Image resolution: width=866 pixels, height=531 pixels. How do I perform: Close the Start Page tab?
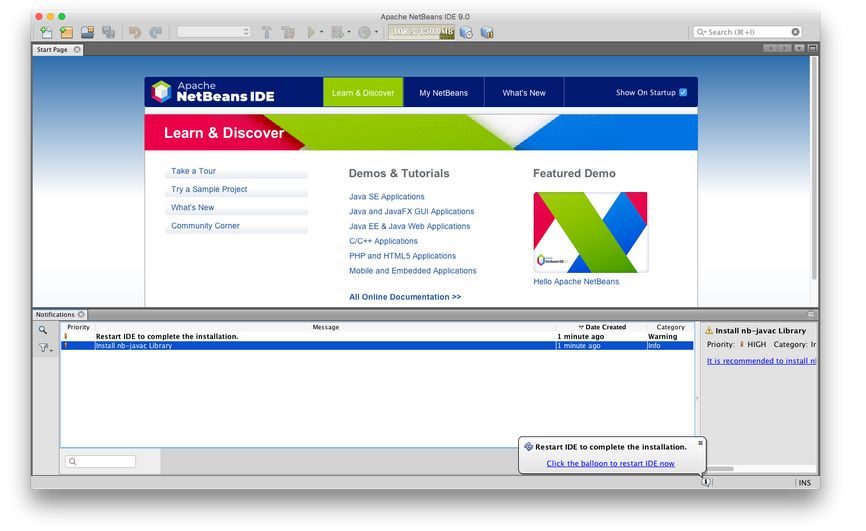(x=77, y=49)
